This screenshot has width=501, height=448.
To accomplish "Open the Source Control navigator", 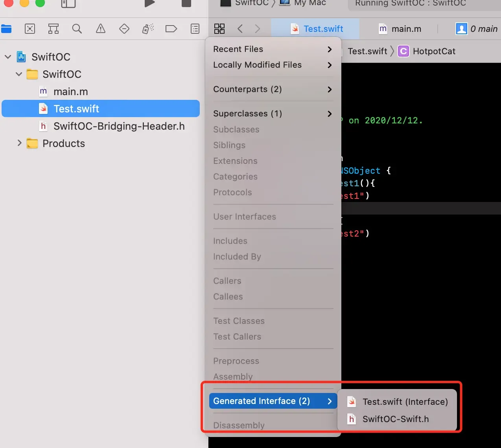I will click(30, 29).
